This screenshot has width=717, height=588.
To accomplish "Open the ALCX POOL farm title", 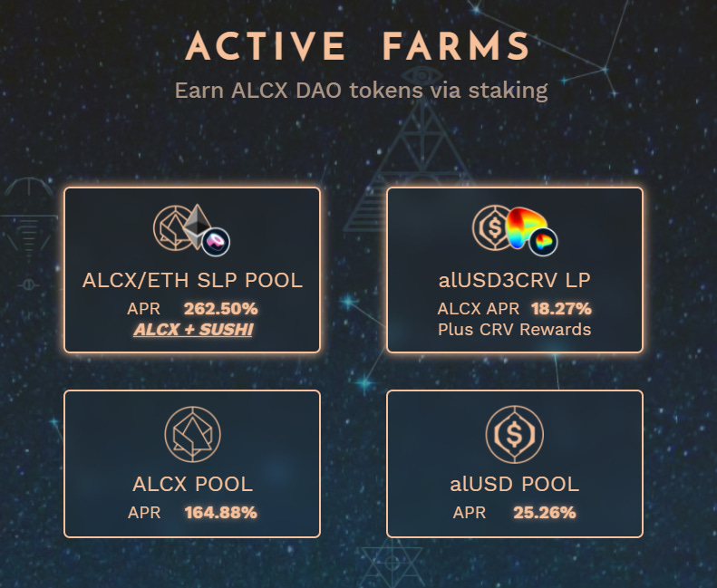I will [192, 484].
